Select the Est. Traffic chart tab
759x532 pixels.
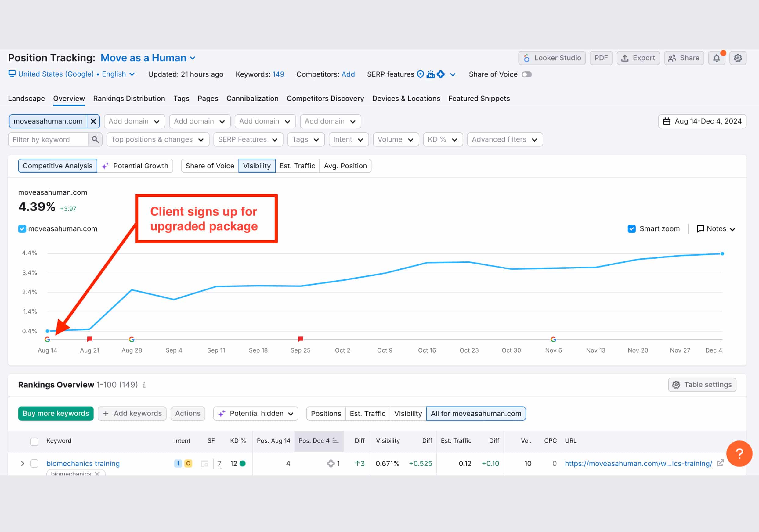point(297,166)
